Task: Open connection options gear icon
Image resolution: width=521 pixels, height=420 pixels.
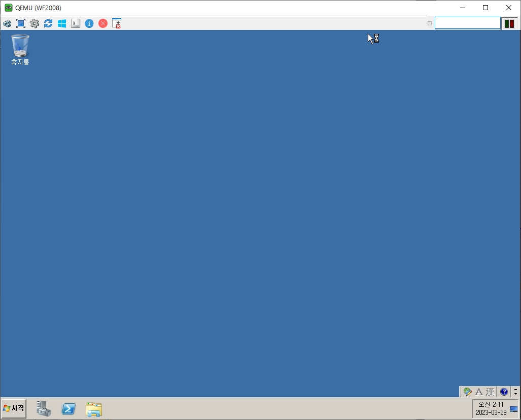Action: coord(34,24)
